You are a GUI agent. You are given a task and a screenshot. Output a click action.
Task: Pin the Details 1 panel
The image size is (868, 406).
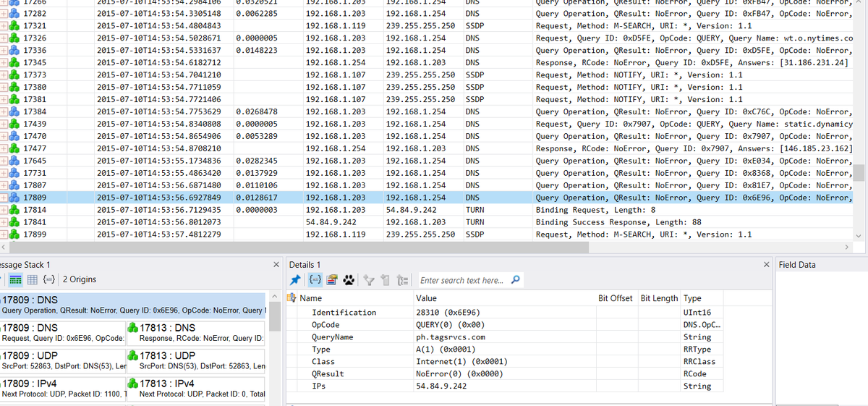295,280
